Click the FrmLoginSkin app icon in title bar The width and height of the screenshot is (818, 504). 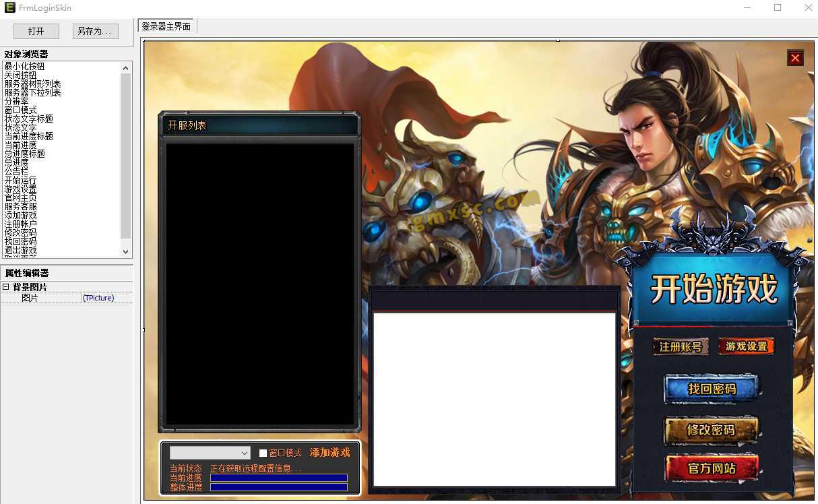click(9, 8)
